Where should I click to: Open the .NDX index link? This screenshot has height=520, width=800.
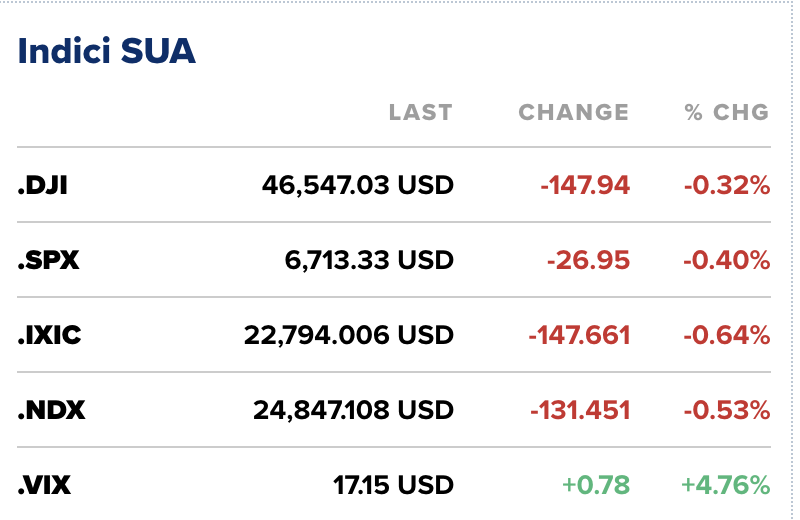pyautogui.click(x=51, y=410)
